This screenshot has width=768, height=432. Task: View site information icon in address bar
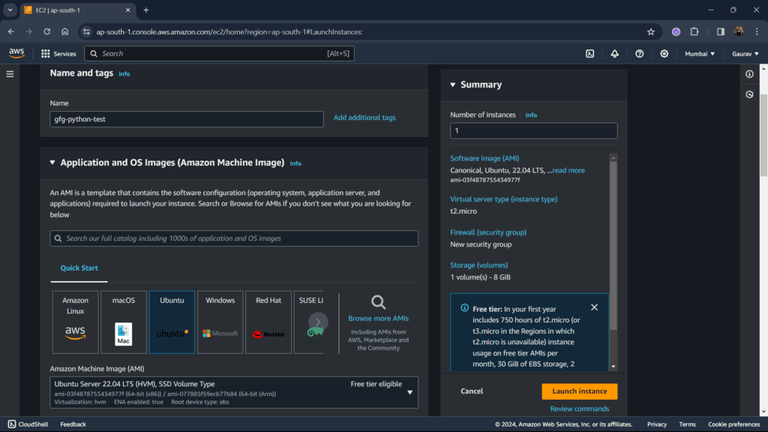[86, 32]
